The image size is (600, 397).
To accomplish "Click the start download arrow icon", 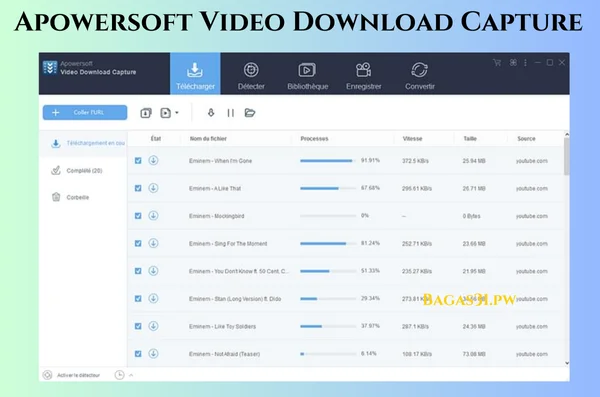I will tap(211, 113).
